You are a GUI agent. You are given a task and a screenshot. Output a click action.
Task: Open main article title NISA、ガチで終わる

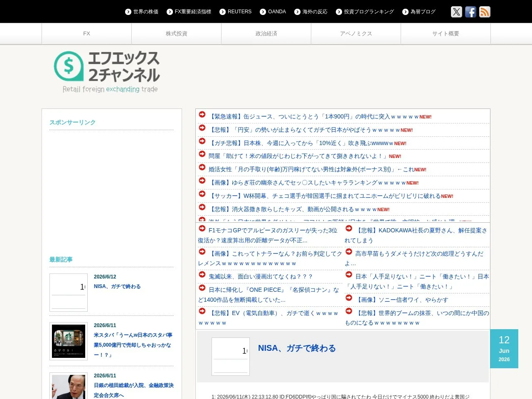[x=297, y=348]
